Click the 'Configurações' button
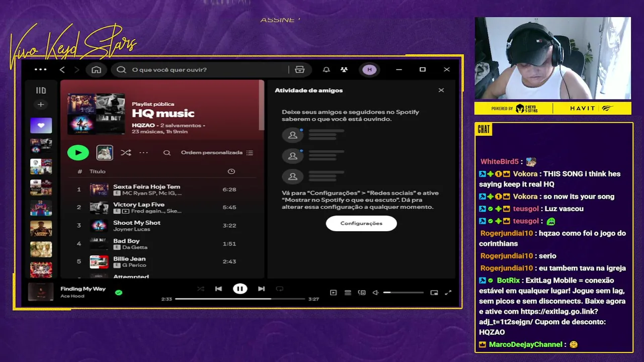 [x=361, y=223]
